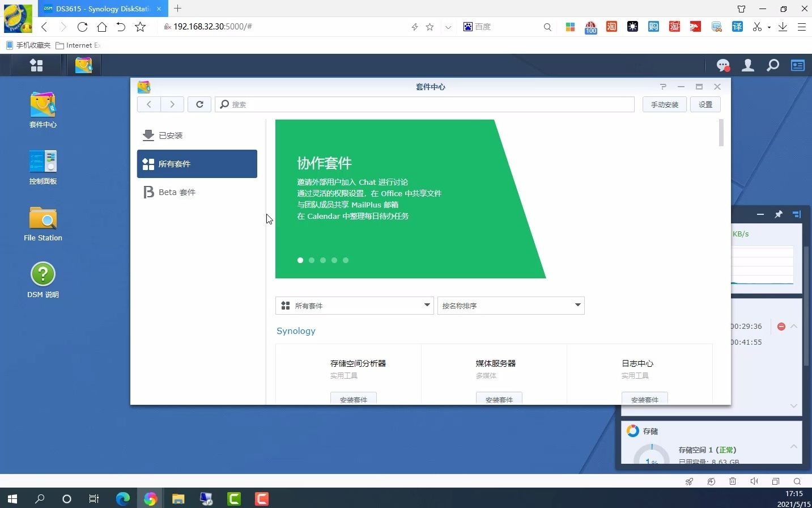Select 已安装 in the Package Center sidebar
Image resolution: width=812 pixels, height=508 pixels.
point(197,136)
